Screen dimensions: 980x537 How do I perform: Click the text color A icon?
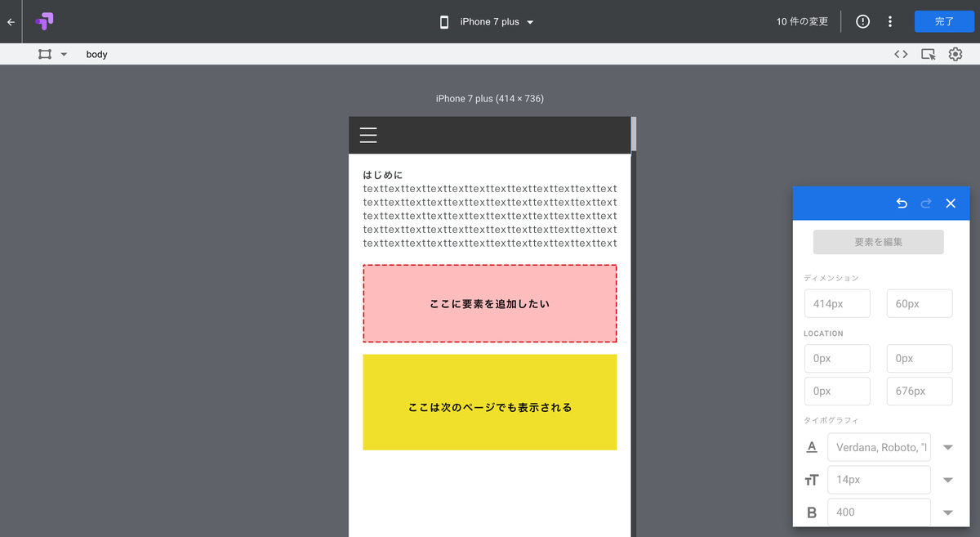pos(812,447)
